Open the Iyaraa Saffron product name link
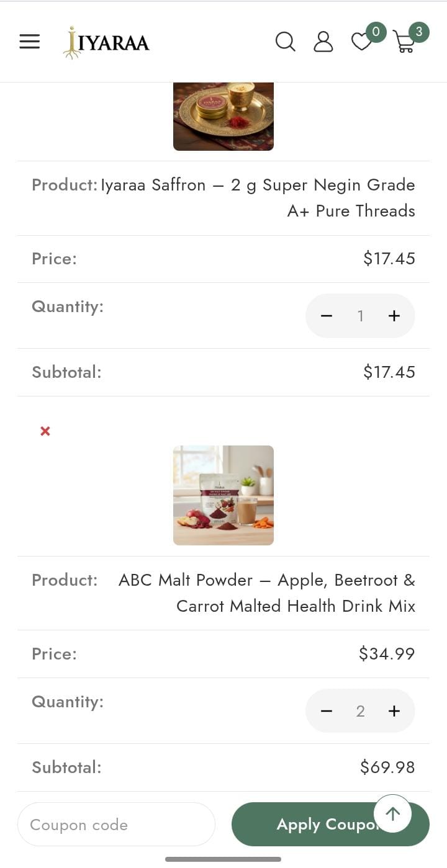Viewport: 447px width, 868px height. (258, 197)
